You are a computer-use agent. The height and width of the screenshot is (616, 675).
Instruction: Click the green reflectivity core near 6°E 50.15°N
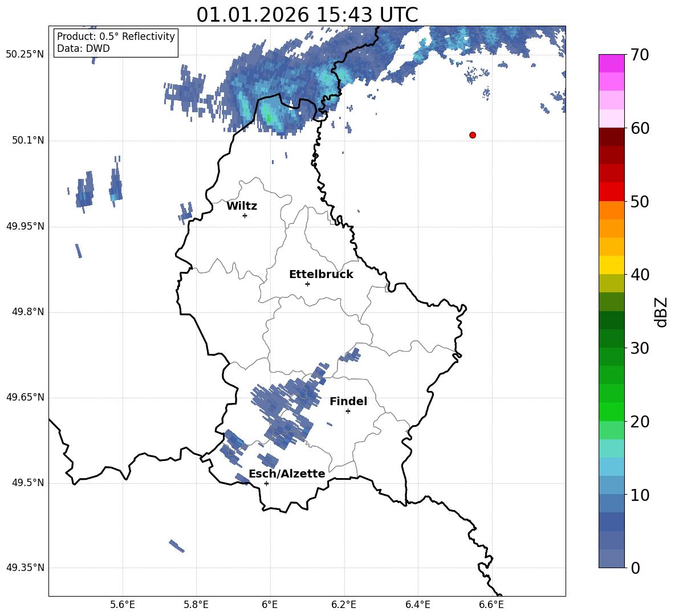click(x=269, y=117)
